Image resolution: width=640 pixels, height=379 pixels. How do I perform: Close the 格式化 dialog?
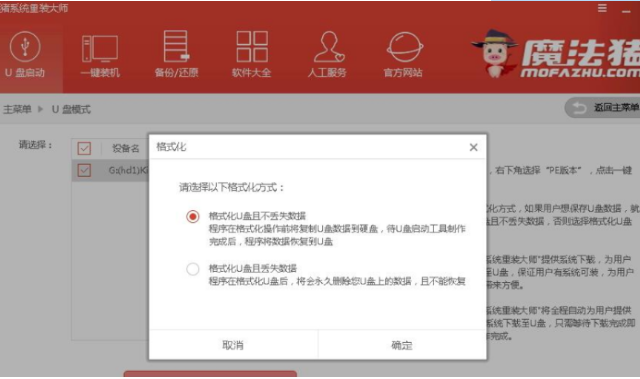pos(473,147)
